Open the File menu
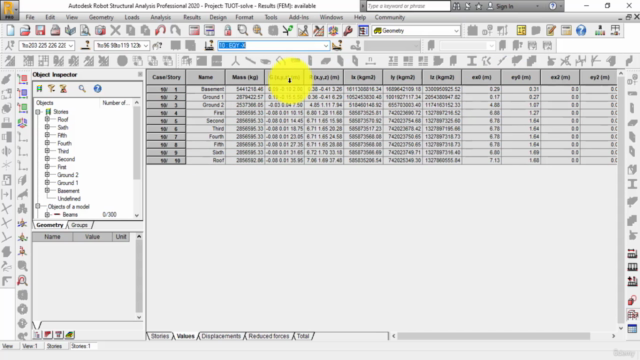 tap(30, 17)
